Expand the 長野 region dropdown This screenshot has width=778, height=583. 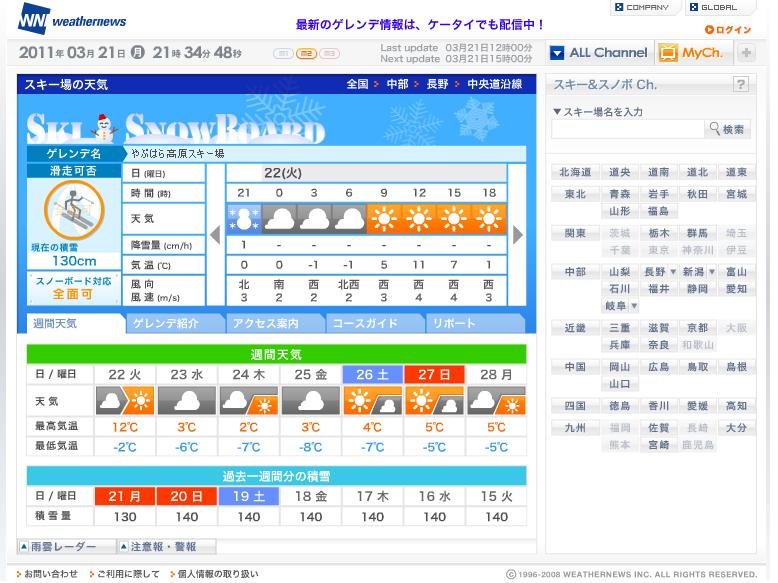[673, 272]
